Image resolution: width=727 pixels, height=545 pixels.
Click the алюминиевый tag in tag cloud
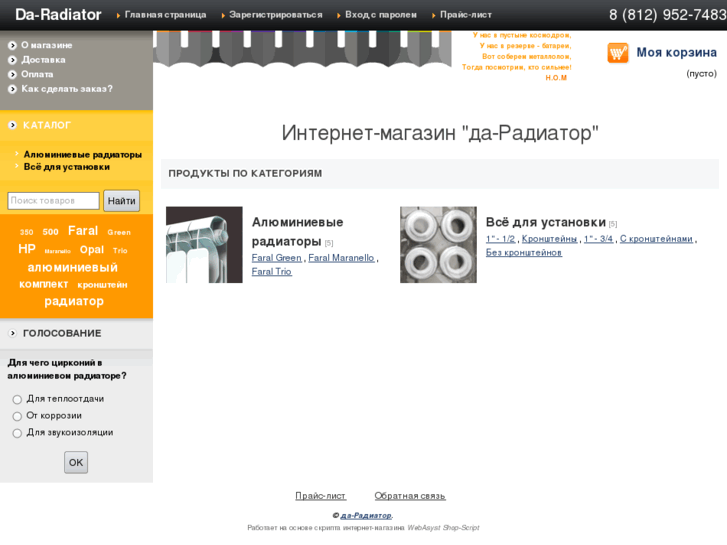point(73,268)
